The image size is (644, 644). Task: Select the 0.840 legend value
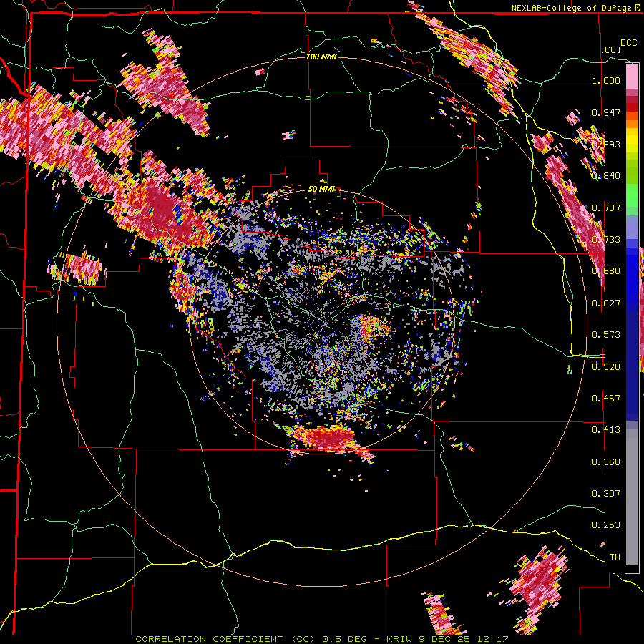pos(606,176)
